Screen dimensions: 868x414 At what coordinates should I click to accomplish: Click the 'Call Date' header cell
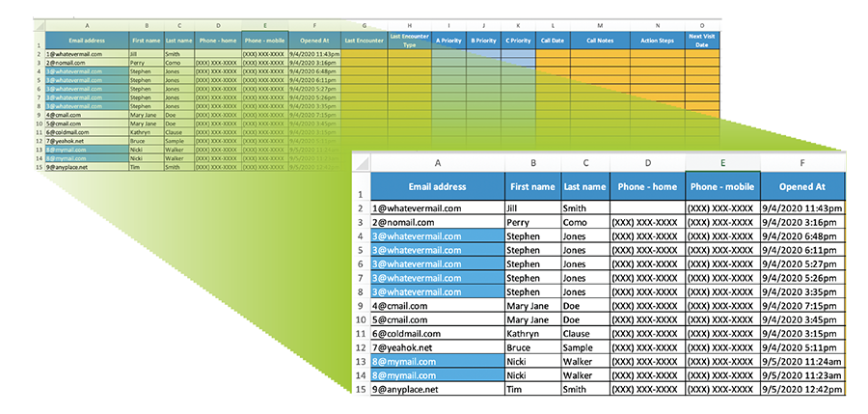[553, 41]
